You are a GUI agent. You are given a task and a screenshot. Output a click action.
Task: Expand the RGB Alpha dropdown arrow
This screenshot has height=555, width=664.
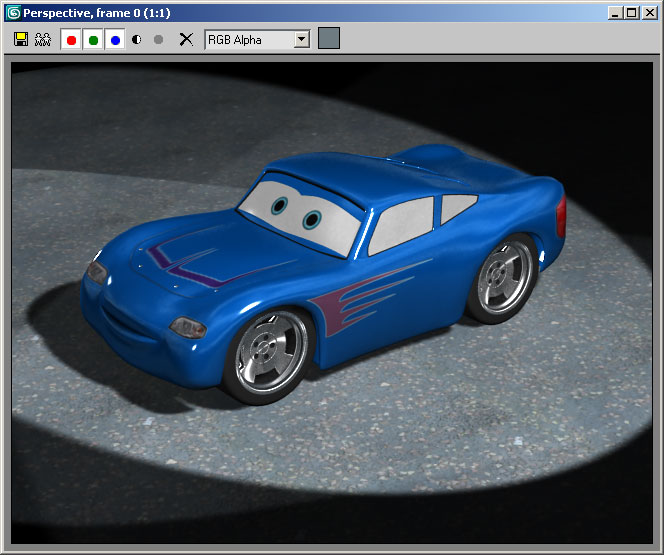302,39
